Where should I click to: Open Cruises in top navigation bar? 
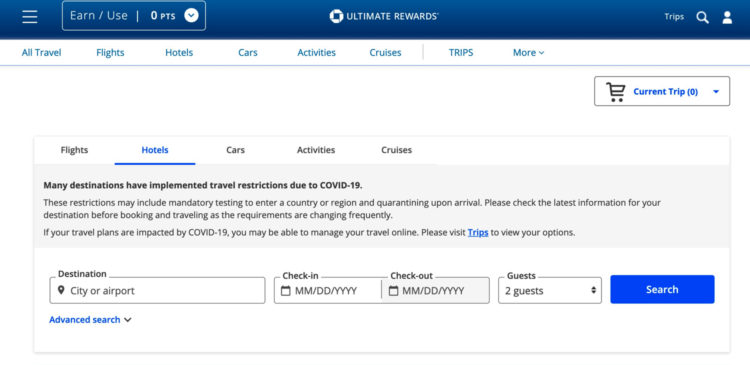386,53
